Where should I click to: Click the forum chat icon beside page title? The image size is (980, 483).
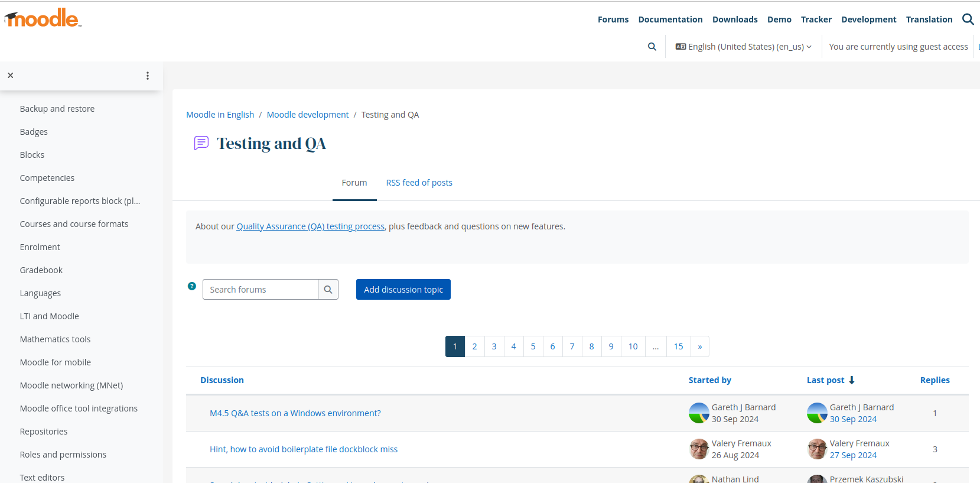pyautogui.click(x=201, y=143)
